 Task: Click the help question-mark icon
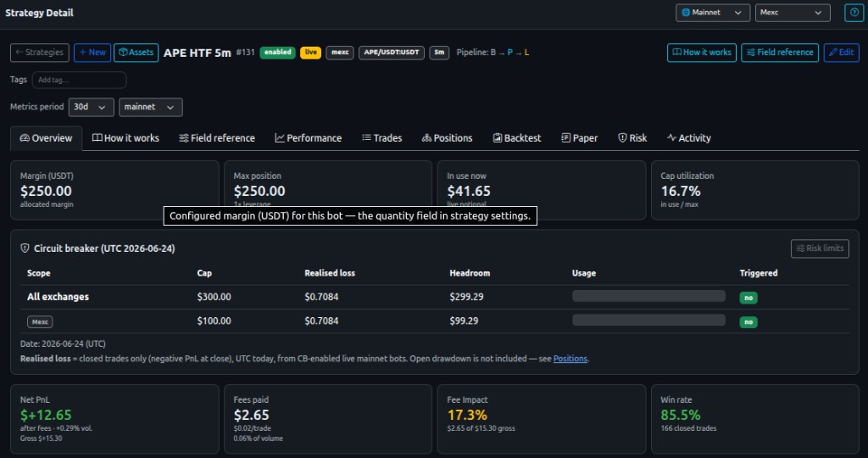pyautogui.click(x=854, y=12)
